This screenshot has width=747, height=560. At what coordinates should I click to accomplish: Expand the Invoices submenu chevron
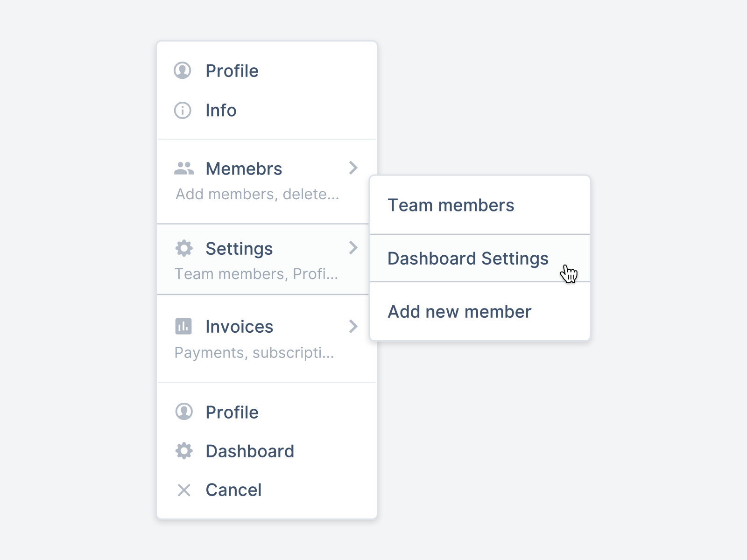[x=354, y=326]
